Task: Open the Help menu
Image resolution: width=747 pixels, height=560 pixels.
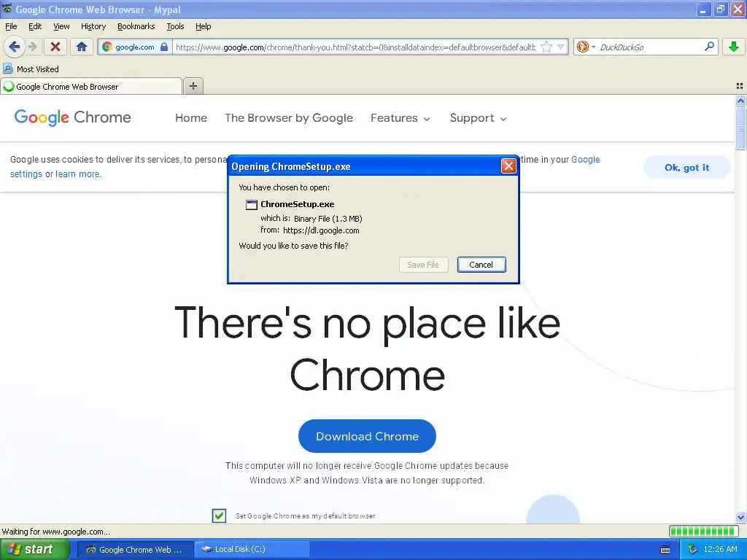Action: click(203, 26)
